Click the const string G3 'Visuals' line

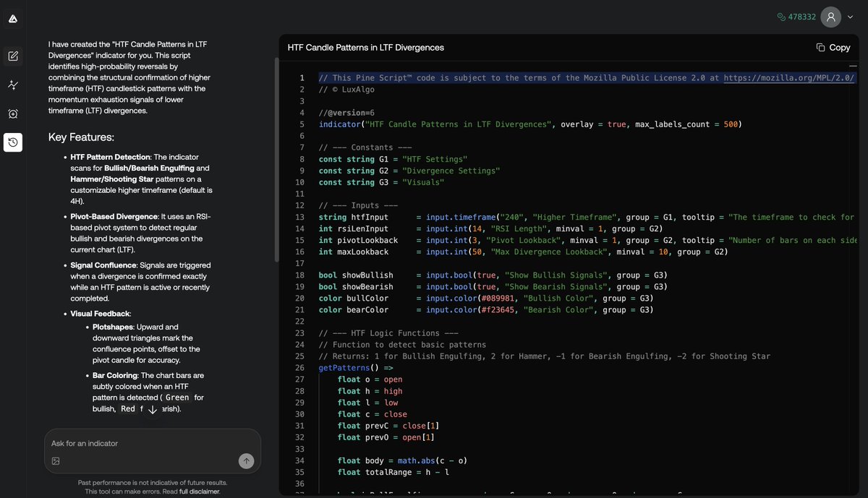point(382,182)
